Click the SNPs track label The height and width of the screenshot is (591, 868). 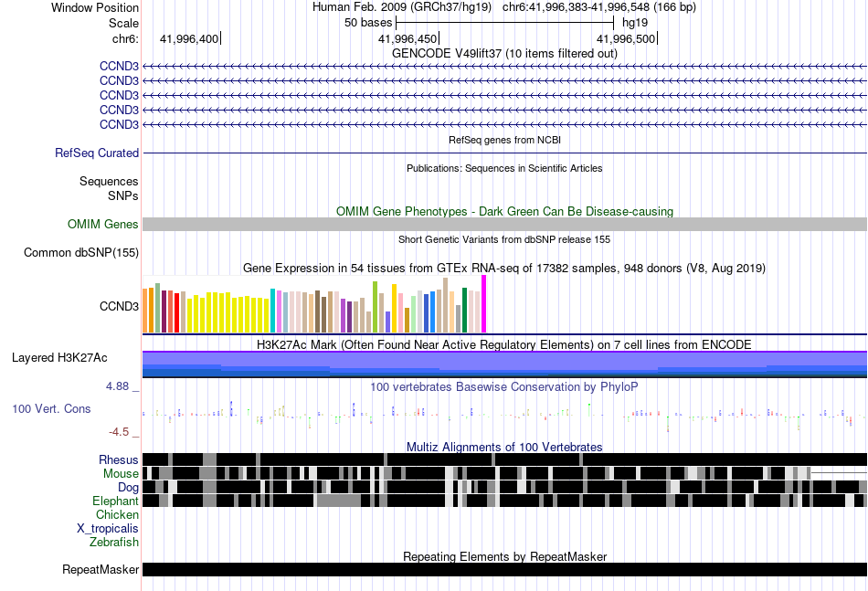(x=123, y=195)
